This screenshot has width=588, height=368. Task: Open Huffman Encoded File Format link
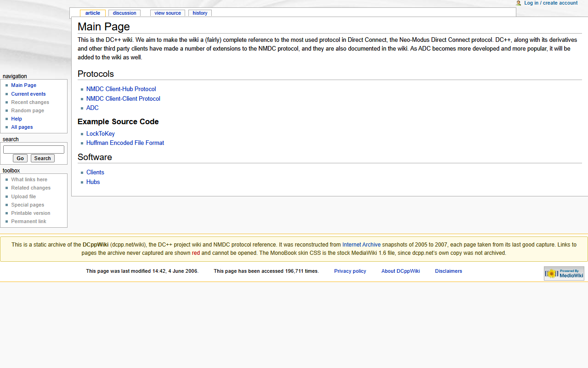point(125,143)
